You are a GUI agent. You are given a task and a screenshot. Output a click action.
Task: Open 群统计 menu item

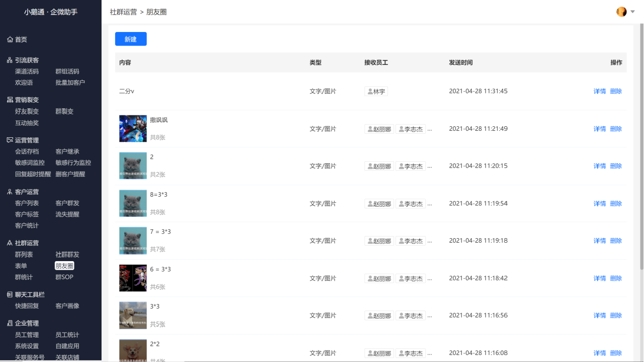pyautogui.click(x=24, y=277)
